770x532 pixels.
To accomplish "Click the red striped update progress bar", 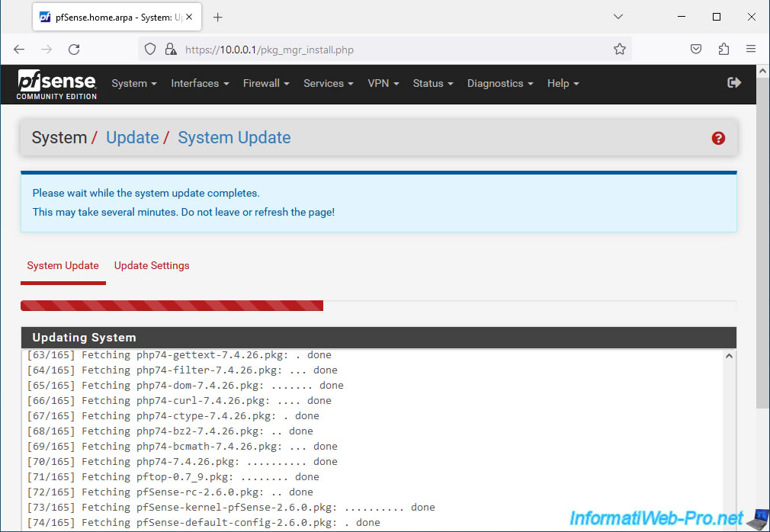I will (x=172, y=306).
